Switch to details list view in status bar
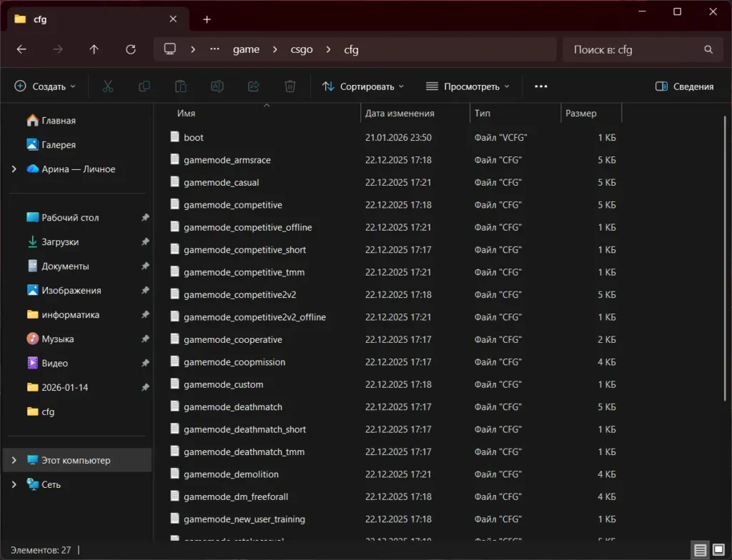The height and width of the screenshot is (560, 732). [701, 550]
